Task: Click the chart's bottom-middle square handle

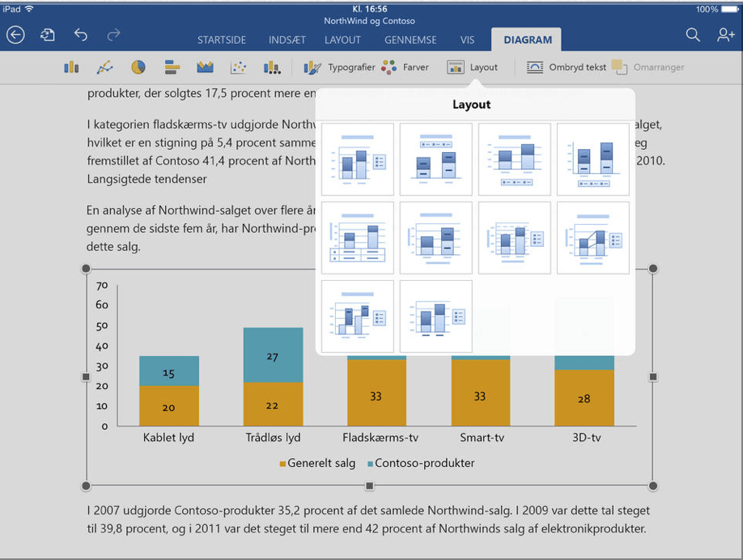Action: coord(370,486)
